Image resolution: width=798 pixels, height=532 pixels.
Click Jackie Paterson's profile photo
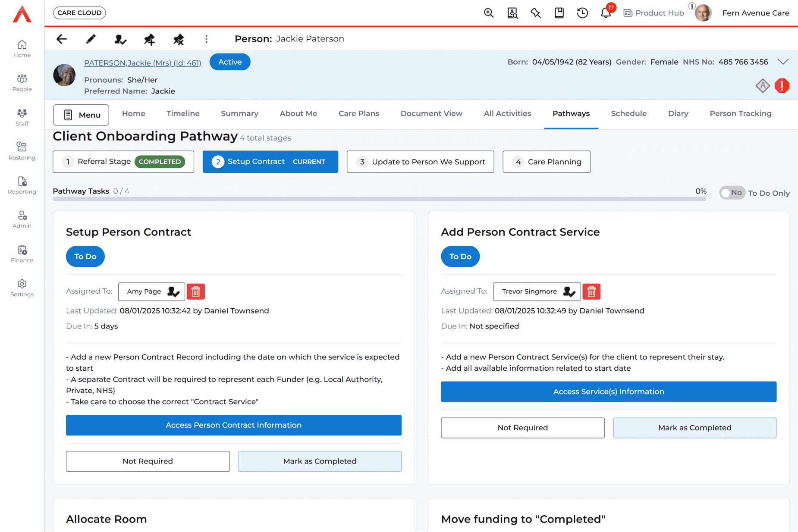(64, 75)
